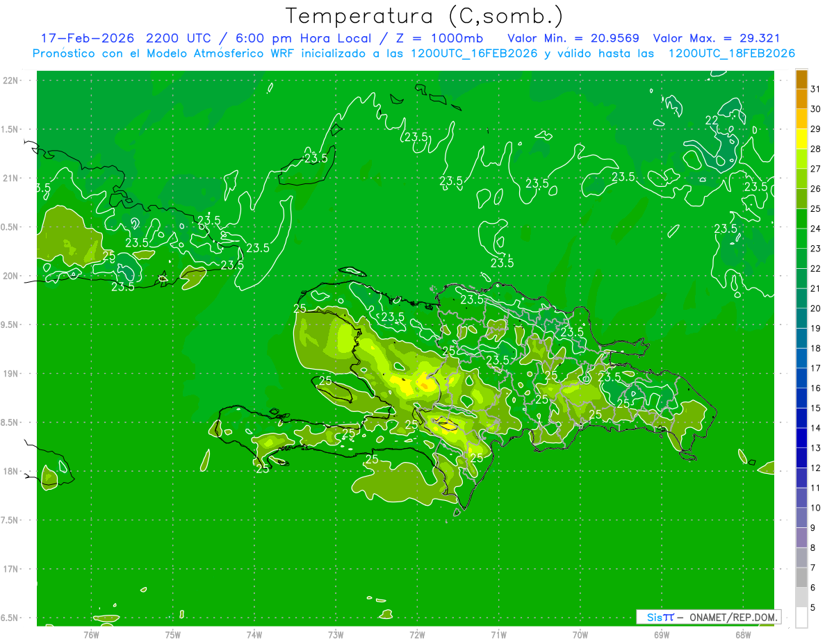This screenshot has height=644, width=834.
Task: Click the '22N' latitude label
Action: coord(10,81)
